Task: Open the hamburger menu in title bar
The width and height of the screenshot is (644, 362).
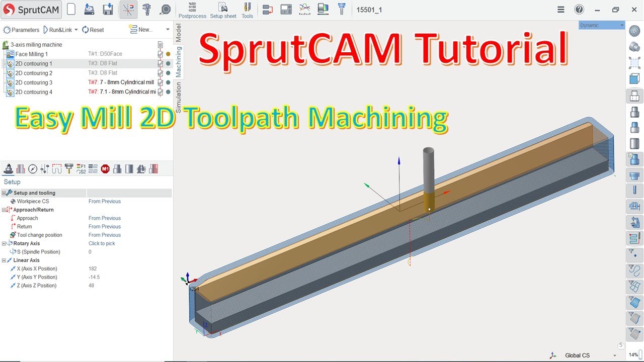Action: 561,10
